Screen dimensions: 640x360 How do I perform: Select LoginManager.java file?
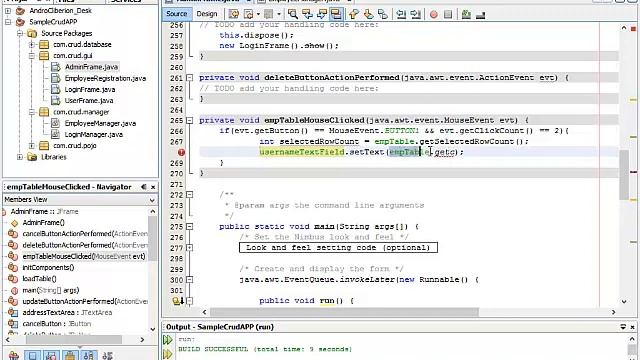click(x=93, y=134)
